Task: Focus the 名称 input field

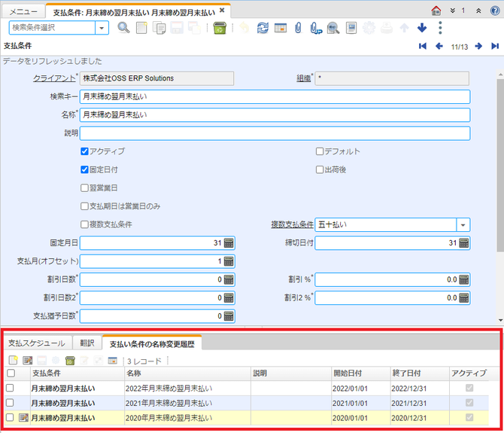Action: (275, 115)
